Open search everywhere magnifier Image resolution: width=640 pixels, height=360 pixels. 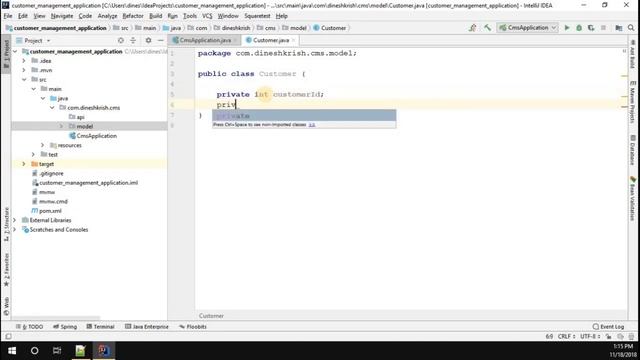pyautogui.click(x=631, y=28)
